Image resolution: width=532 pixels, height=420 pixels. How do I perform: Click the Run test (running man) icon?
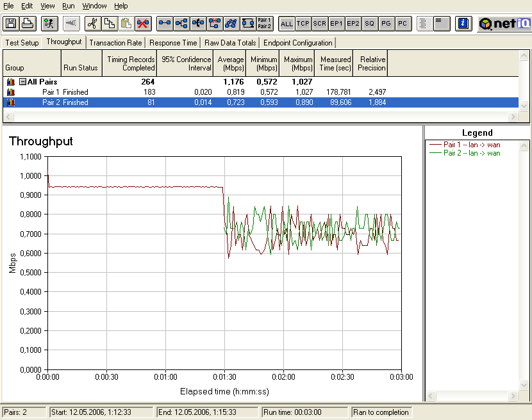[49, 24]
